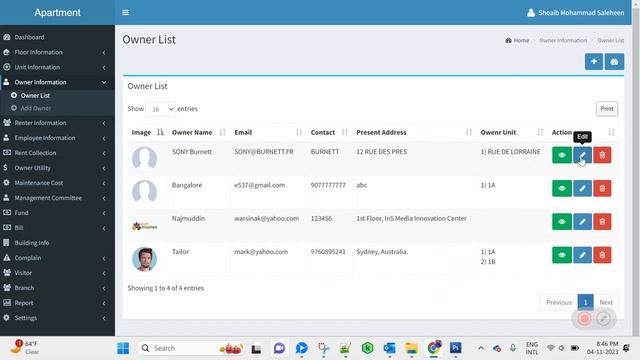Sort by the Image column

147,132
